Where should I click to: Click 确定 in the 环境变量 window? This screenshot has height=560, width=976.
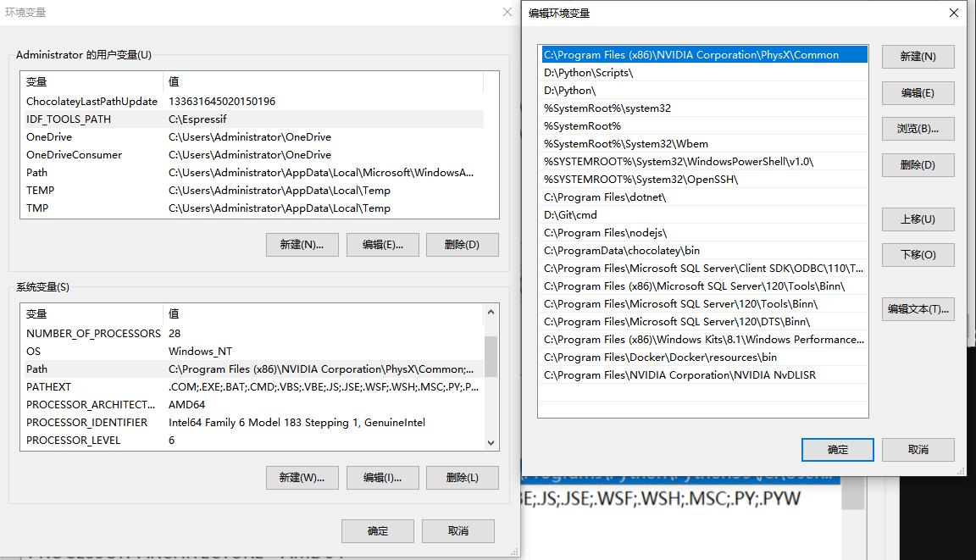coord(377,530)
